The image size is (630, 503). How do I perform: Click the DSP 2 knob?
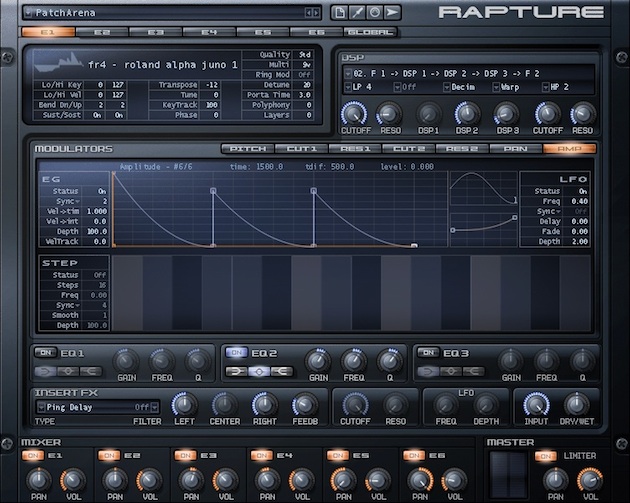click(467, 114)
